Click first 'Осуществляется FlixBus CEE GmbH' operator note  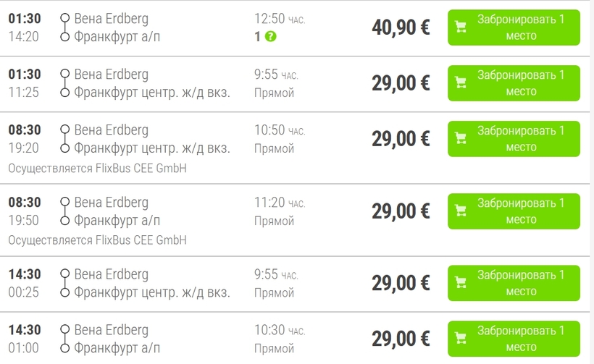[97, 168]
